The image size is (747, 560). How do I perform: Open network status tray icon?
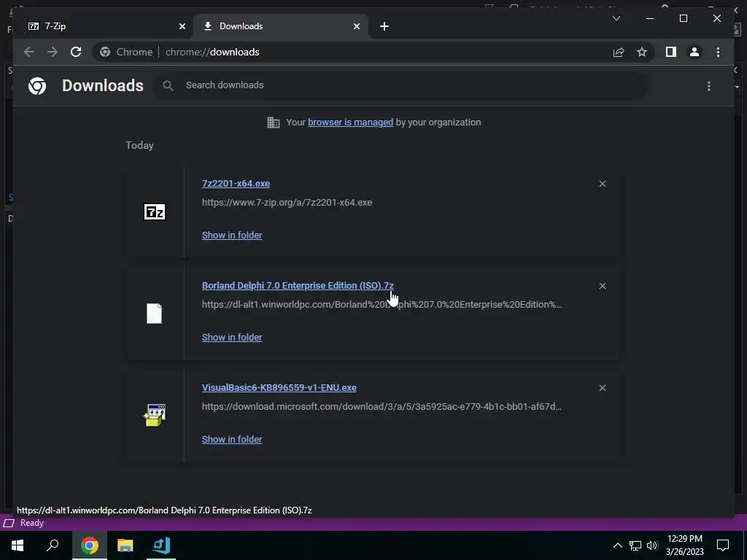(x=635, y=545)
